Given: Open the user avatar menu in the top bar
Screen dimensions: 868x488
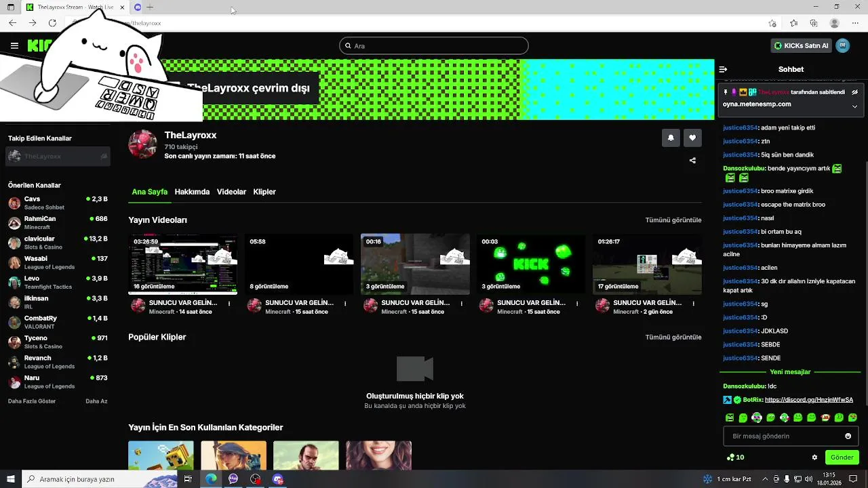Looking at the screenshot, I should (842, 45).
